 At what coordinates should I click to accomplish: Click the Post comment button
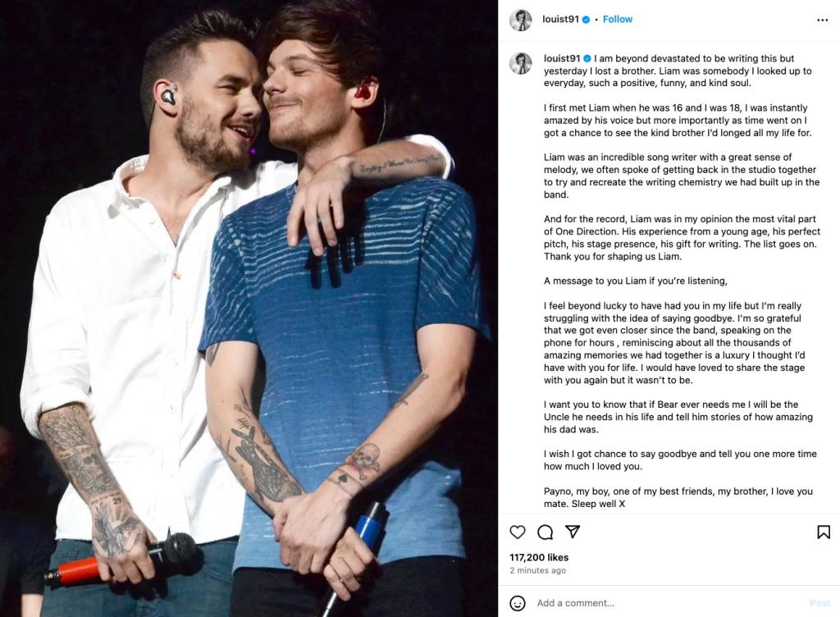819,603
